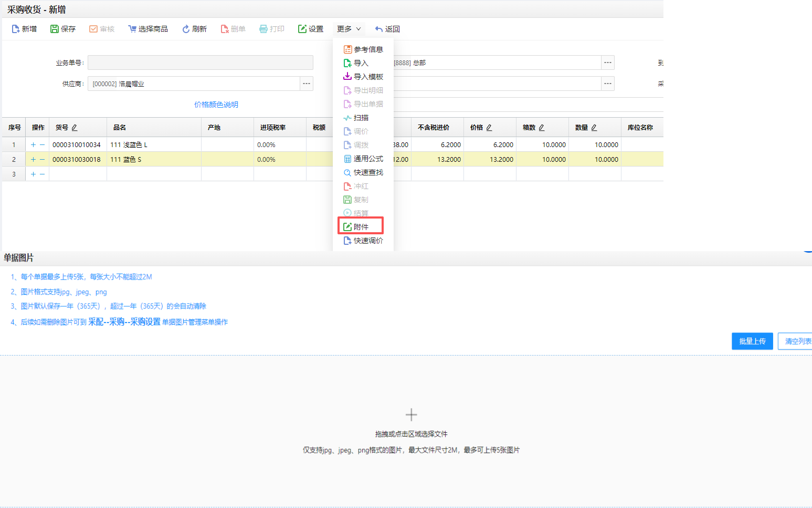Select 导入模板 menu entry
This screenshot has height=508, width=812.
pos(363,77)
